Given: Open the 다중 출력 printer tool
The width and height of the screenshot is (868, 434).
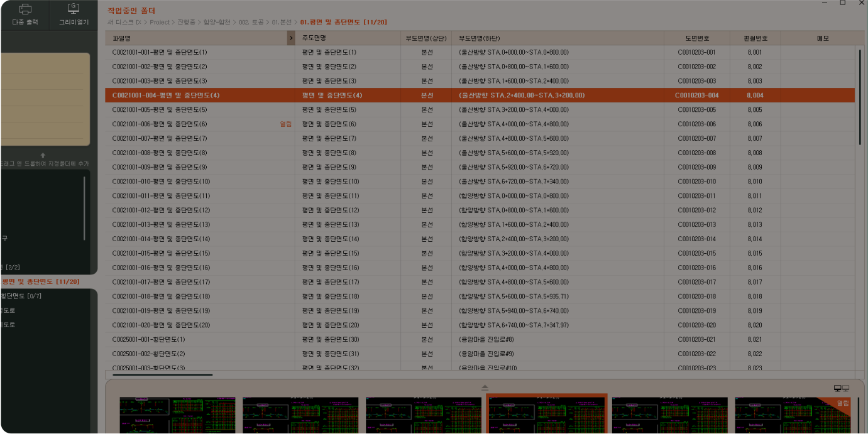Looking at the screenshot, I should 25,15.
